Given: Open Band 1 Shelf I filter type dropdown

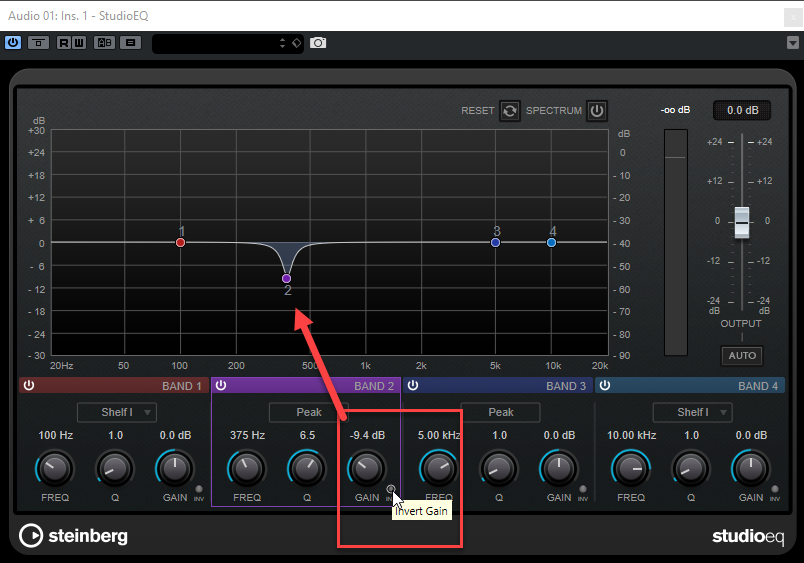Looking at the screenshot, I should (x=117, y=412).
